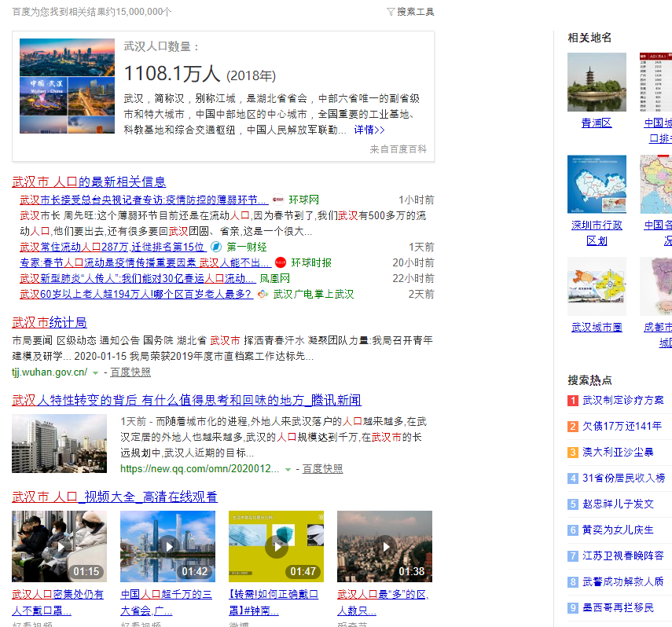672x627 pixels.
Task: Click the 环球网 source logo icon
Action: pyautogui.click(x=277, y=200)
